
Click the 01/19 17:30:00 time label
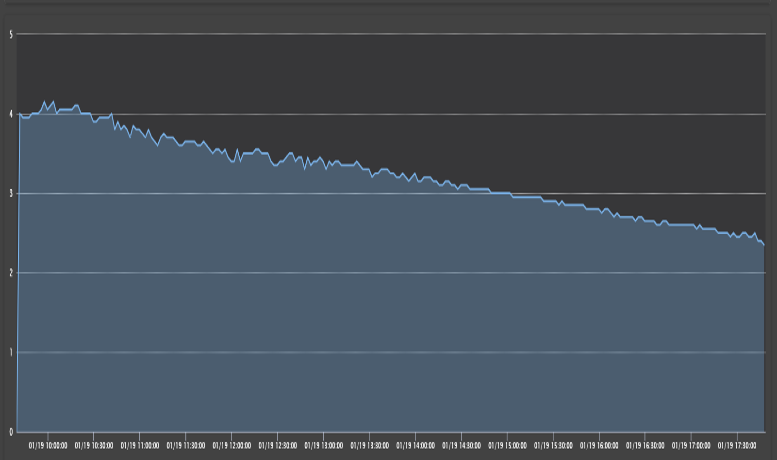pyautogui.click(x=737, y=445)
